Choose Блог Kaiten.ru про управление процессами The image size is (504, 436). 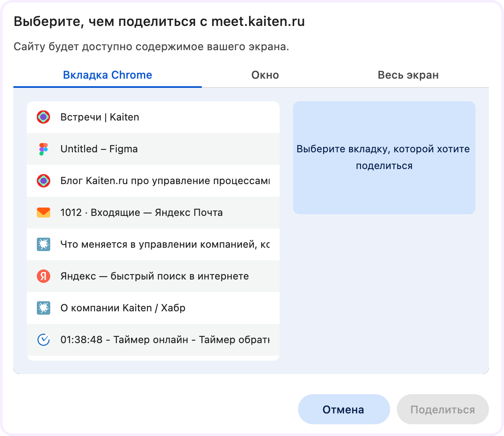[x=153, y=181]
